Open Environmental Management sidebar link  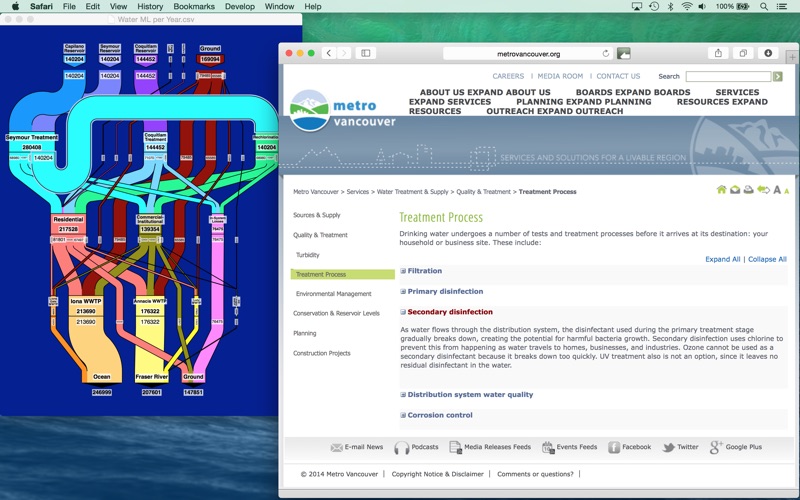tap(334, 294)
